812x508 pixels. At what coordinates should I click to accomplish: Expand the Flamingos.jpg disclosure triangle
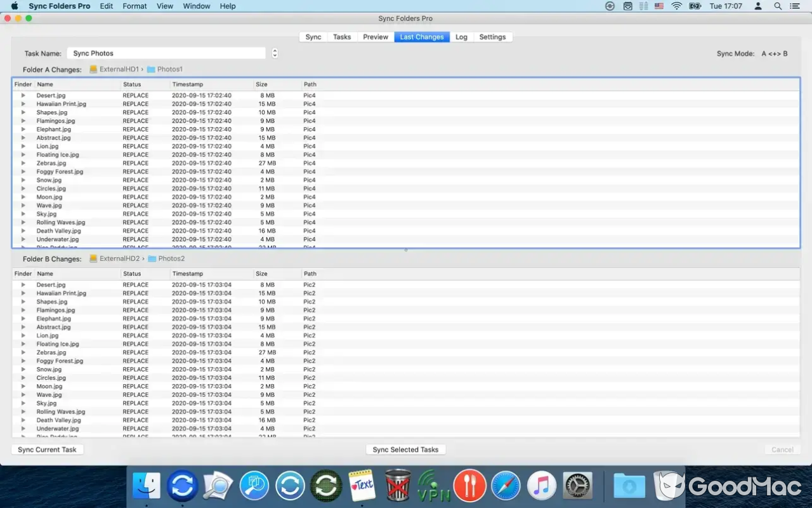click(23, 121)
